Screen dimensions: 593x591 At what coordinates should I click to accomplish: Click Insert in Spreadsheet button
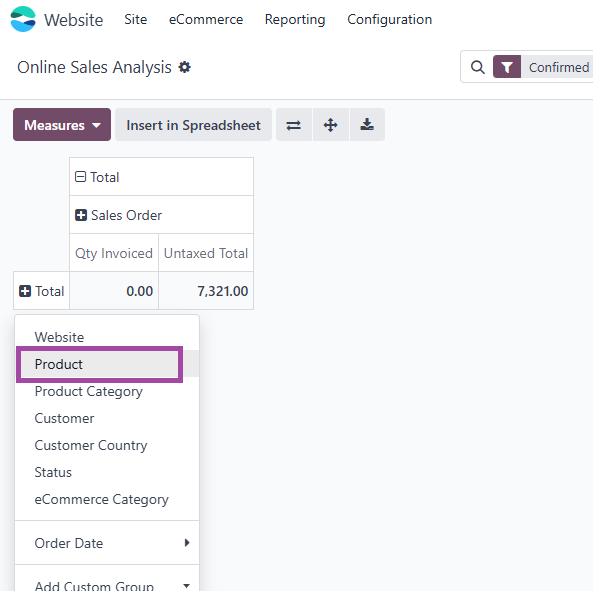point(193,125)
